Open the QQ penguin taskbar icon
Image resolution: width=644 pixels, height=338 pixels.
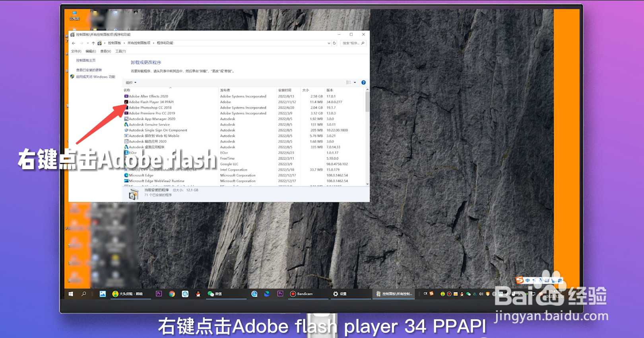click(x=198, y=294)
